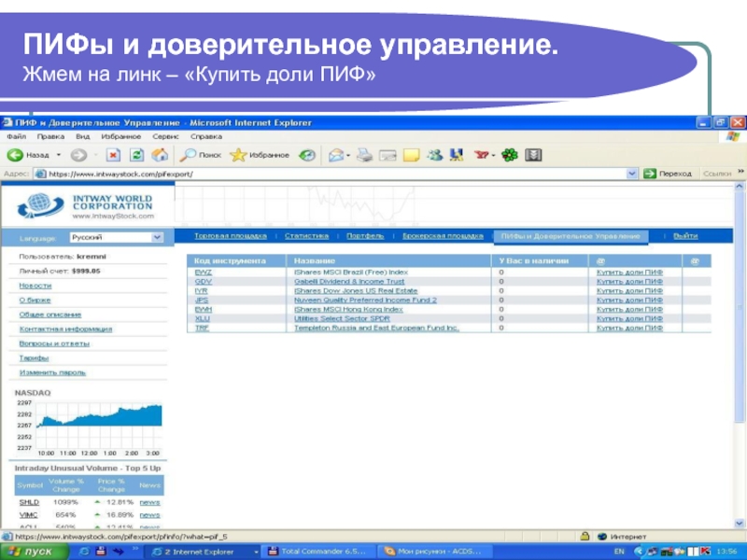
Task: Click into the address bar URL field
Action: [x=327, y=174]
